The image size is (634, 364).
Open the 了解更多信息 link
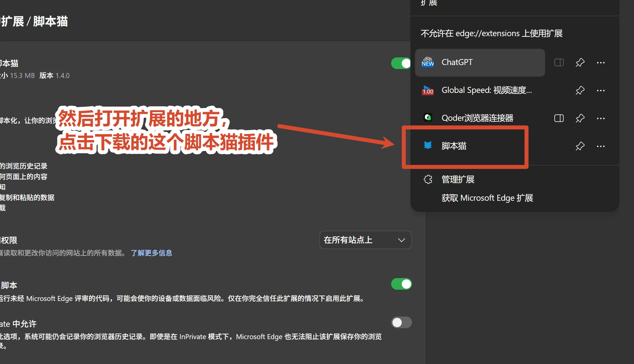[x=152, y=253]
